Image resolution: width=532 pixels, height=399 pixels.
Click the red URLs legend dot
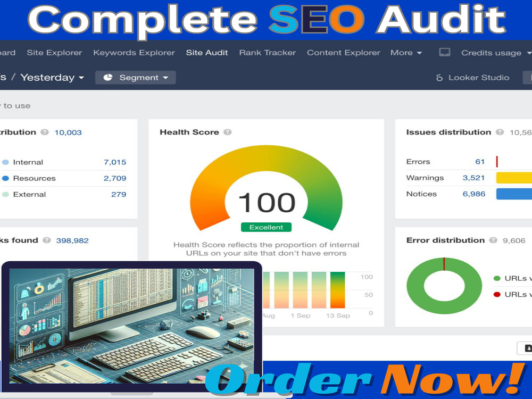pyautogui.click(x=497, y=295)
